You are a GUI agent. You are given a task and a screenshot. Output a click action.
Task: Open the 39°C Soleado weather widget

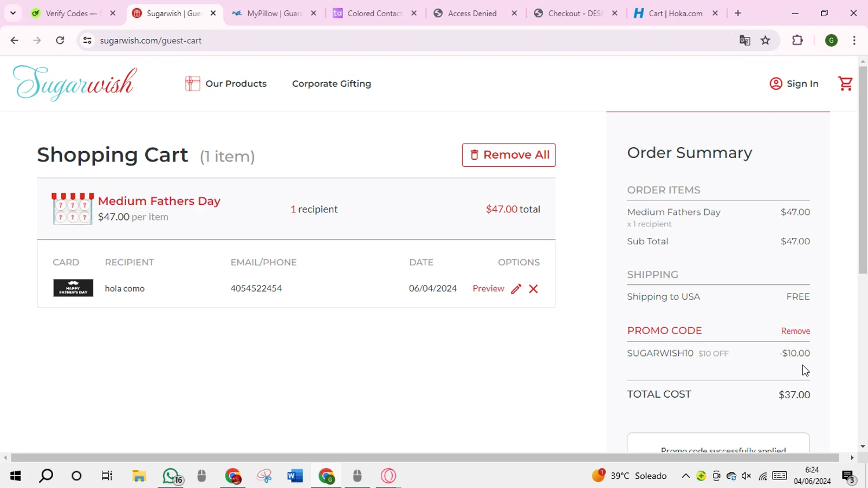(x=630, y=476)
